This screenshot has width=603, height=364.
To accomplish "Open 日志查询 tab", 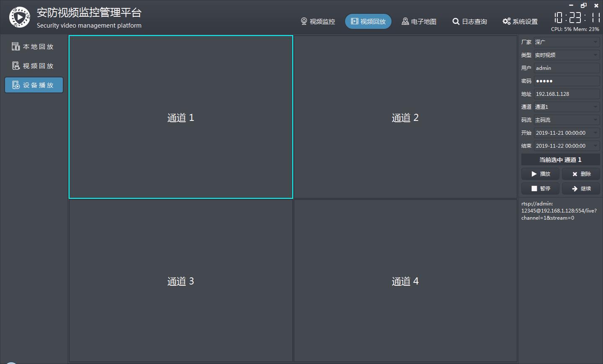I will tap(470, 21).
